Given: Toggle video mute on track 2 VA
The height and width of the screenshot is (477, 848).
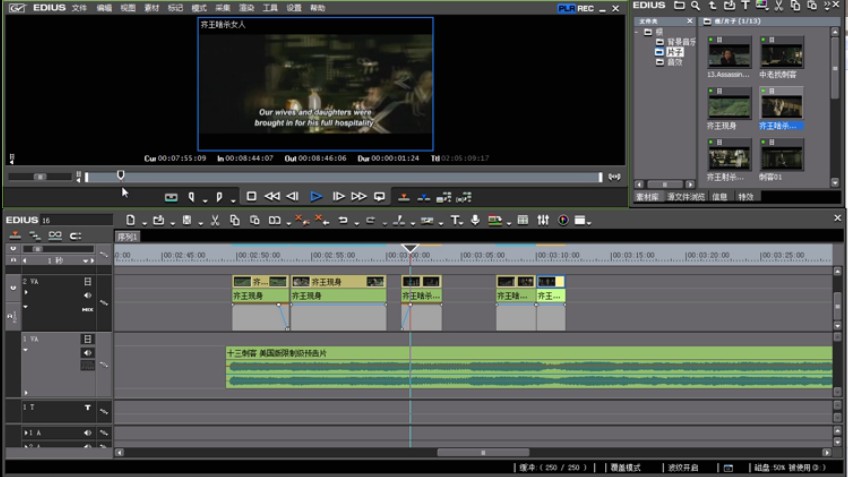Looking at the screenshot, I should (87, 282).
